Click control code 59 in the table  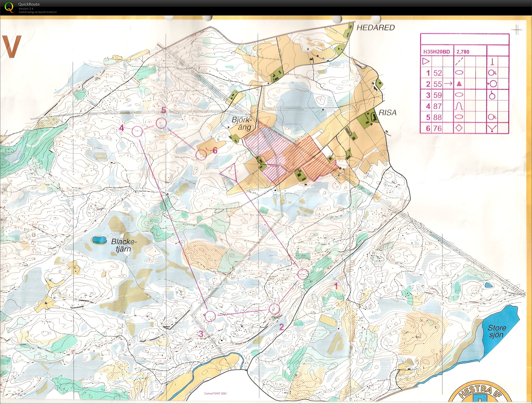[438, 95]
